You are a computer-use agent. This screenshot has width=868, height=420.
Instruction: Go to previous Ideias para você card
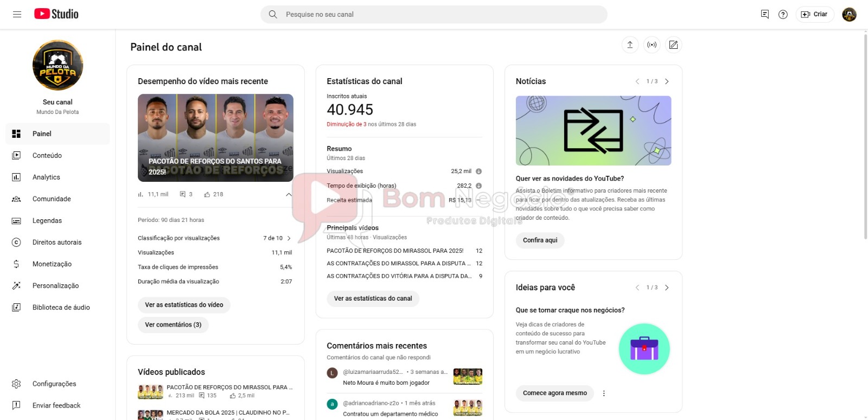[x=637, y=288]
